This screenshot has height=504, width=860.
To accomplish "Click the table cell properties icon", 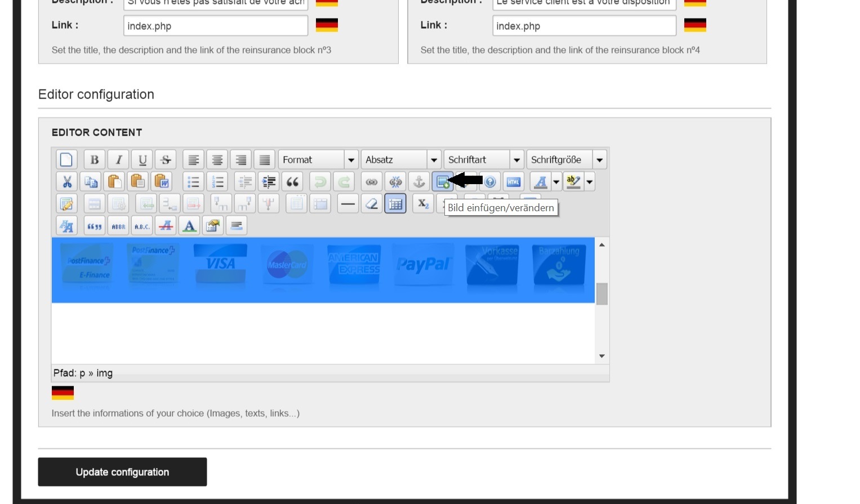I will coord(118,204).
